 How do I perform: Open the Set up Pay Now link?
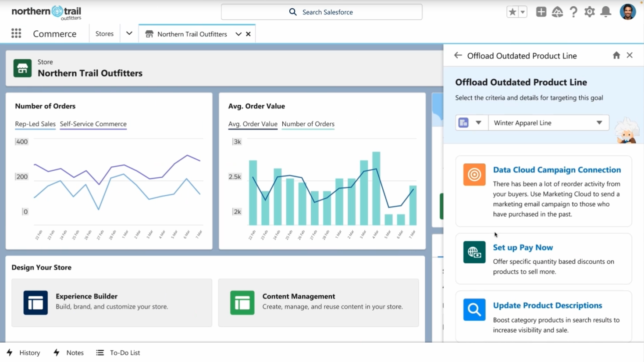tap(523, 247)
